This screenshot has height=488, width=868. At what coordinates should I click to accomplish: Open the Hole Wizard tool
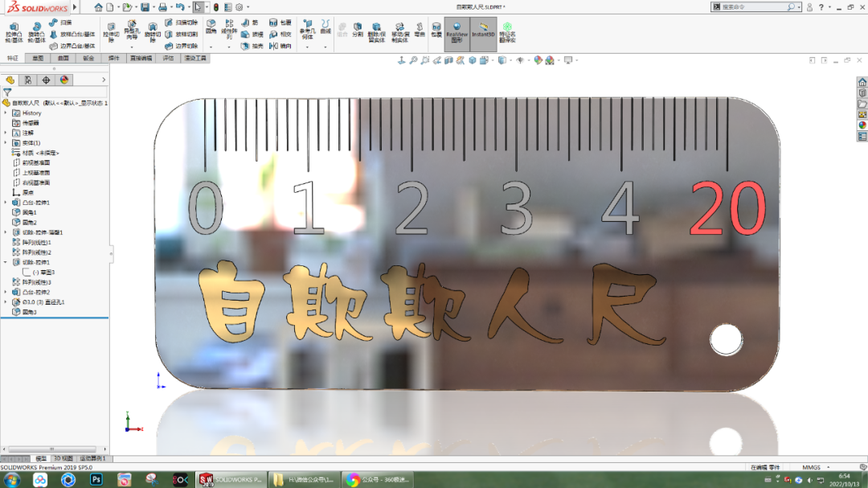[x=131, y=31]
